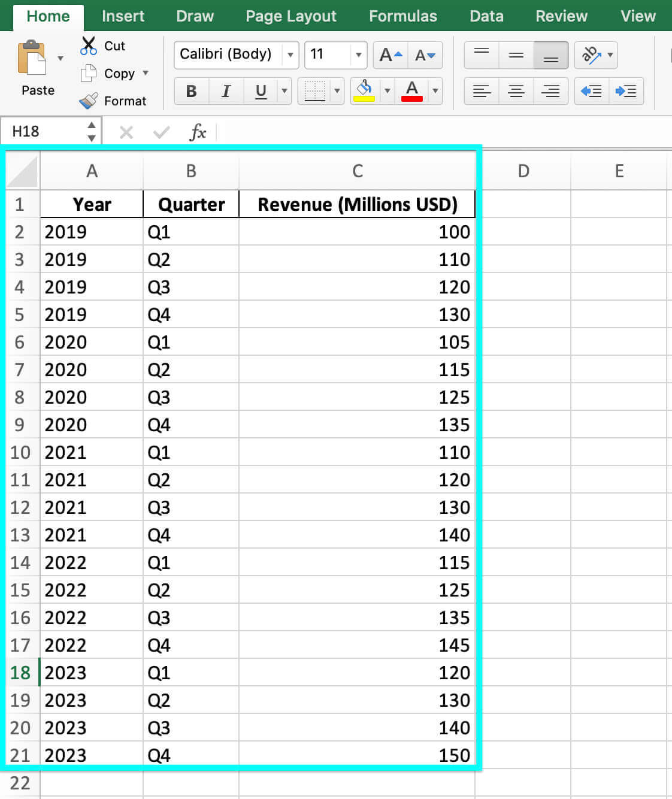The height and width of the screenshot is (799, 672).
Task: Open font size dropdown
Action: (x=358, y=55)
